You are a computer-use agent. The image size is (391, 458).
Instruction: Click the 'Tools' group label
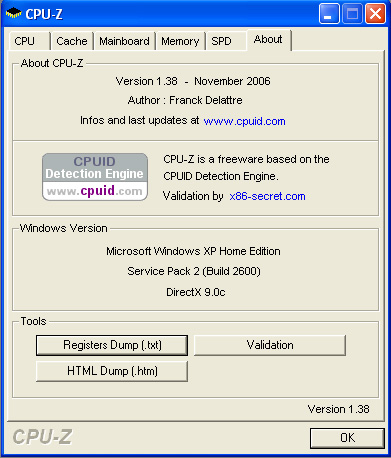[x=33, y=321]
